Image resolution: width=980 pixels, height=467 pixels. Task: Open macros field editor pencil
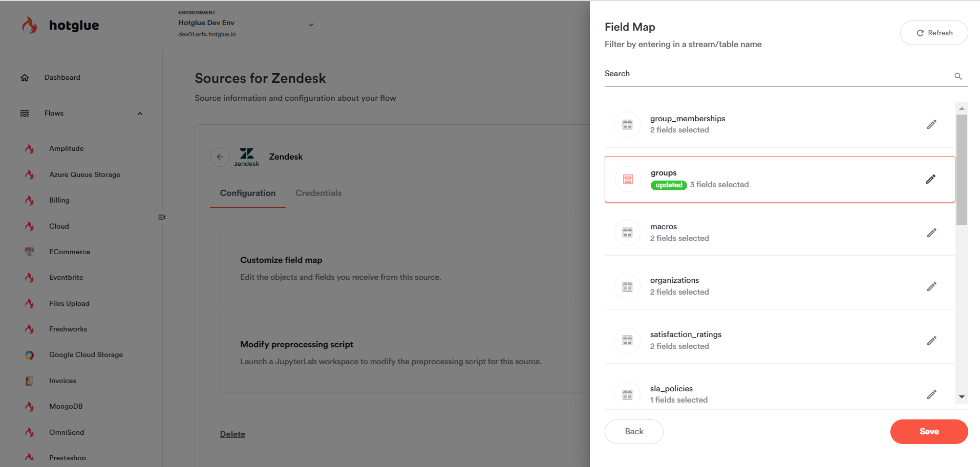coord(931,233)
